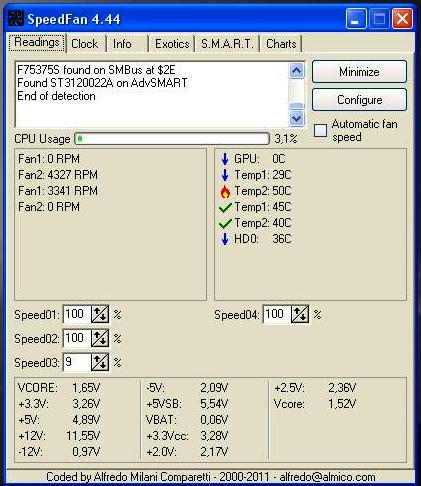Image resolution: width=421 pixels, height=486 pixels.
Task: Switch to the Exotics tab
Action: click(x=172, y=44)
